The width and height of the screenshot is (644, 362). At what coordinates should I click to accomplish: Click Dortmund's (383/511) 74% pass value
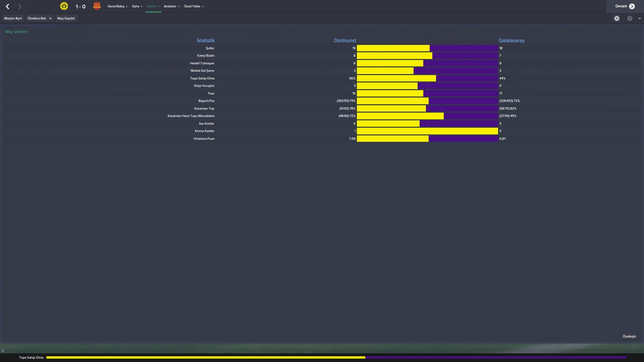coord(346,101)
